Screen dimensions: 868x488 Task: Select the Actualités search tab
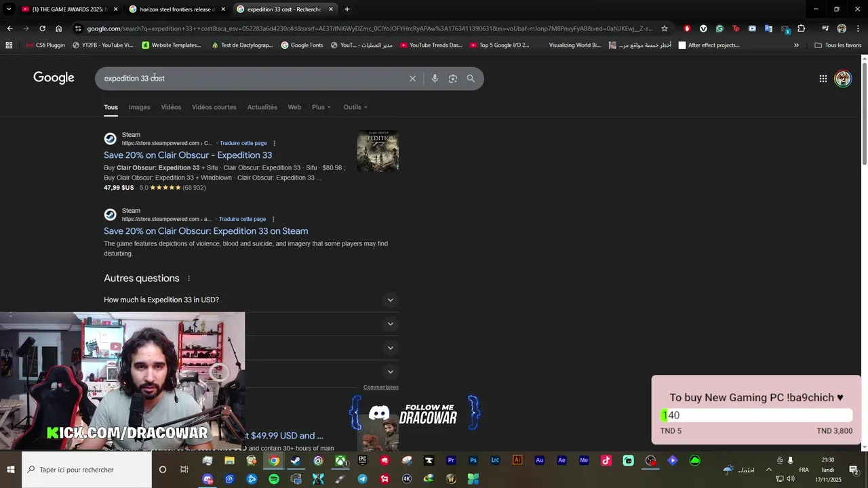tap(262, 107)
